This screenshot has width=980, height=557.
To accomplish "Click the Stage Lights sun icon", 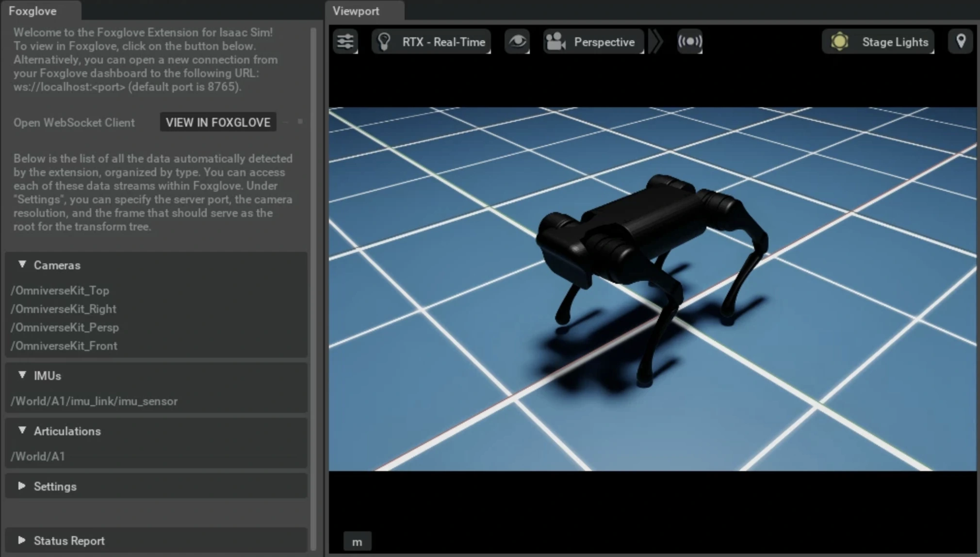I will [840, 42].
